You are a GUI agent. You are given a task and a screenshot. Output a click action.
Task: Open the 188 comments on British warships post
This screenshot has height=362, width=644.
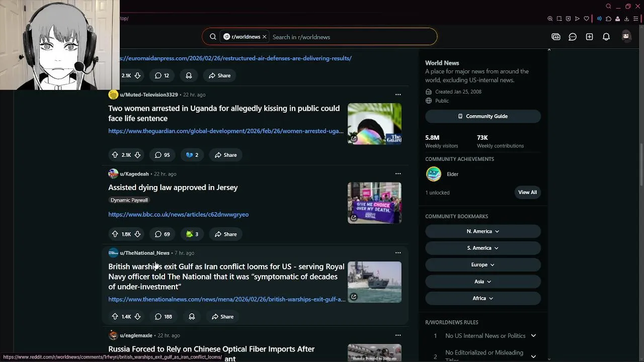pos(164,317)
